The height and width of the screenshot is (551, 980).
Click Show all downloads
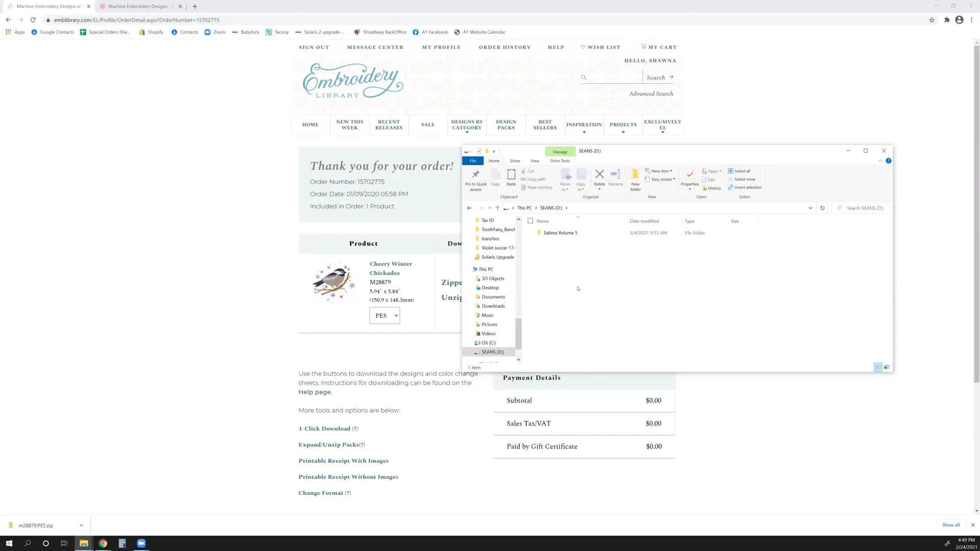coord(950,525)
